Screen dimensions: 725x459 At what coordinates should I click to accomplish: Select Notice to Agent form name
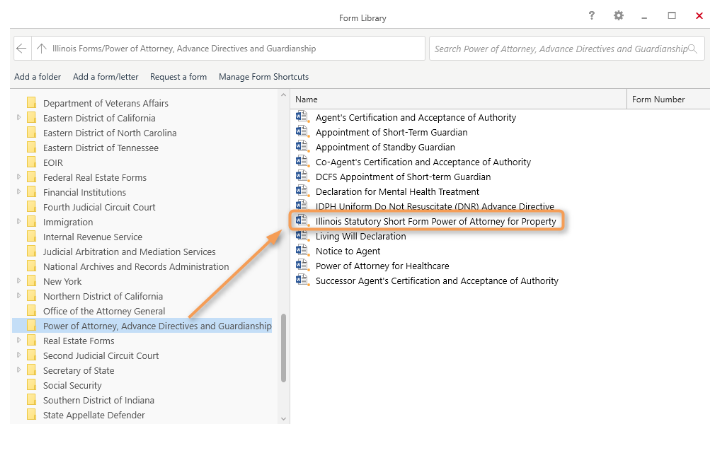348,251
